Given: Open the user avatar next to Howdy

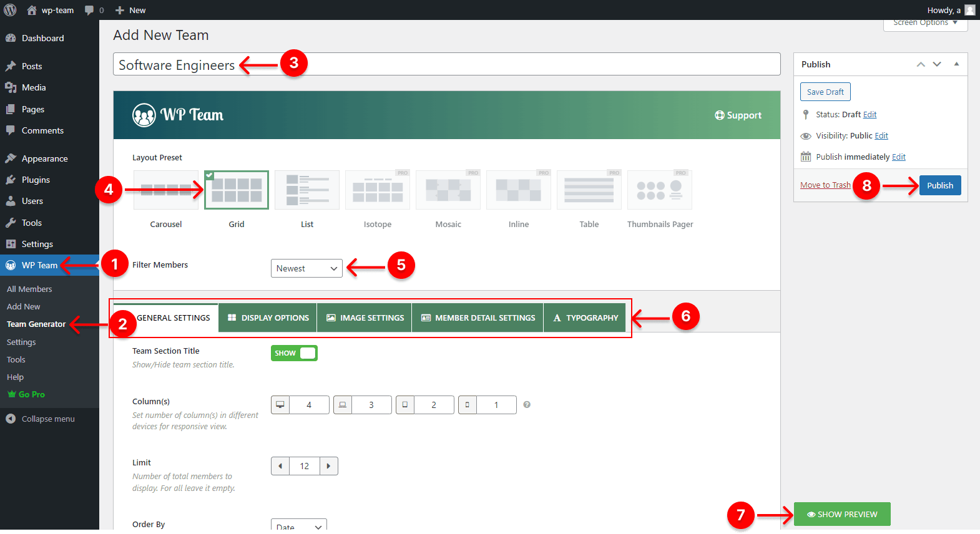Looking at the screenshot, I should pos(969,10).
